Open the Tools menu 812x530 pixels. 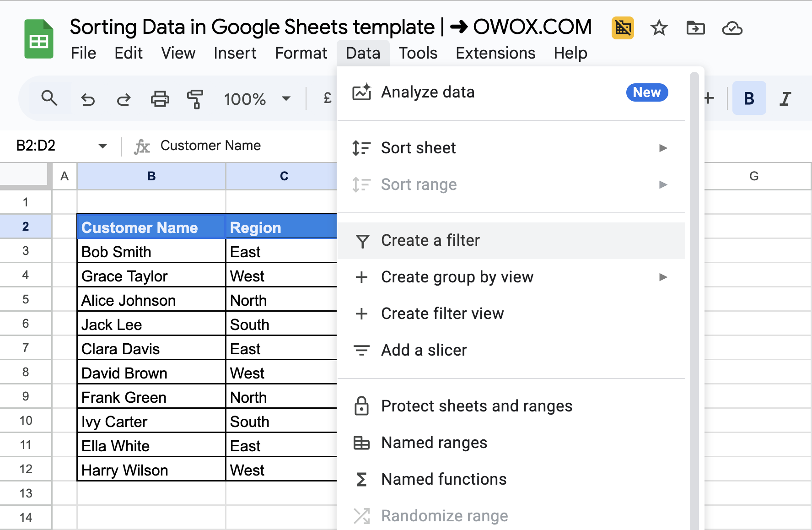click(418, 53)
